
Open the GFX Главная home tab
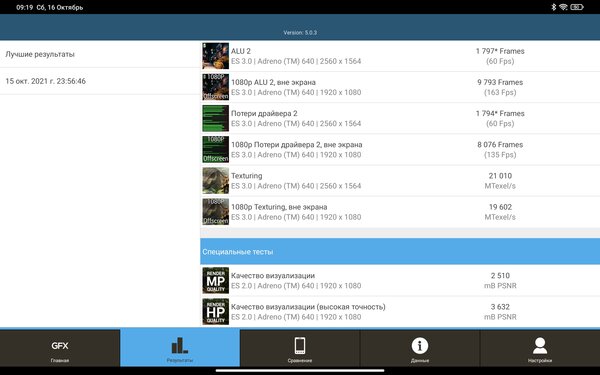(60, 348)
